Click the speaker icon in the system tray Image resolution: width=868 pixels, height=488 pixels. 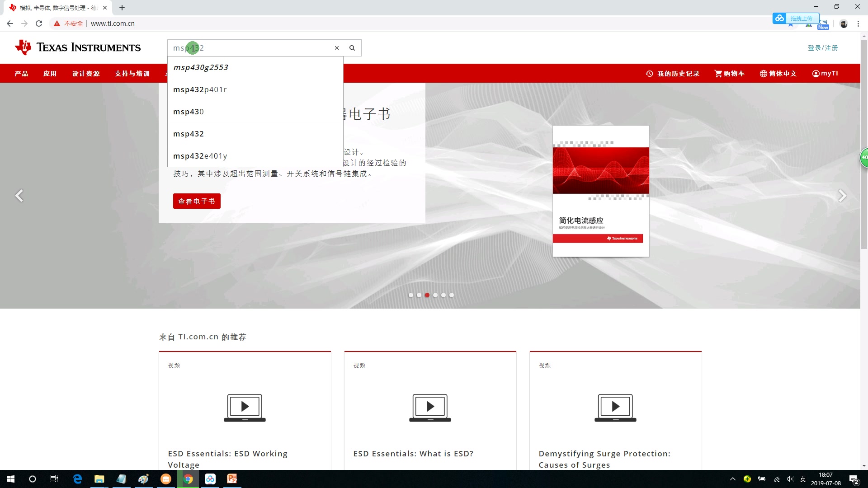click(790, 479)
